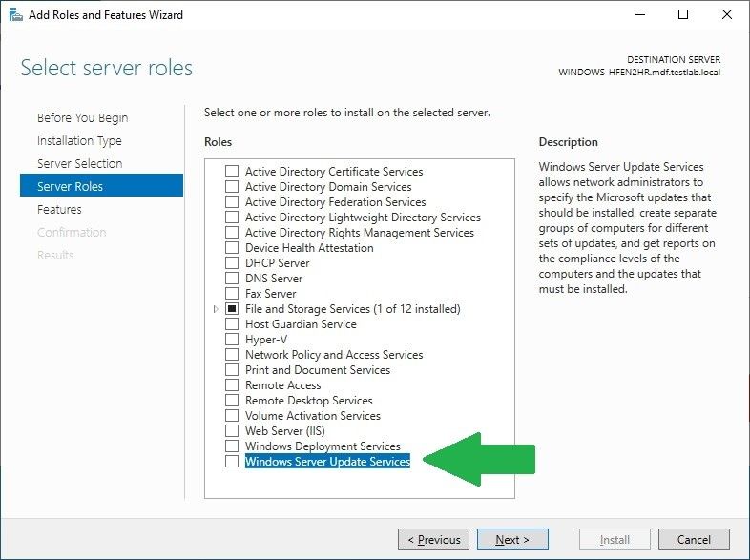Check Network Policy and Access Services checkbox

tap(232, 354)
